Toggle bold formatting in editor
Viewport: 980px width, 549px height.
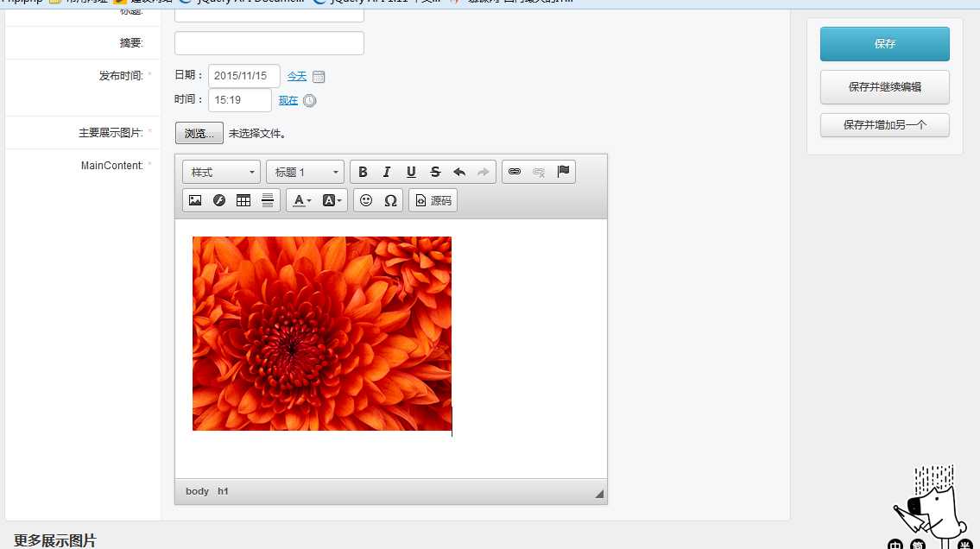(363, 172)
